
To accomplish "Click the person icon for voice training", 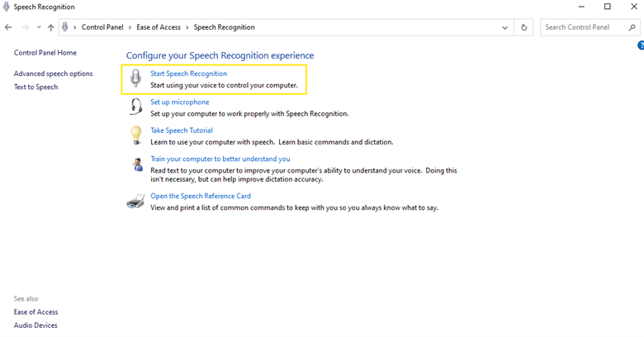I will pyautogui.click(x=136, y=164).
